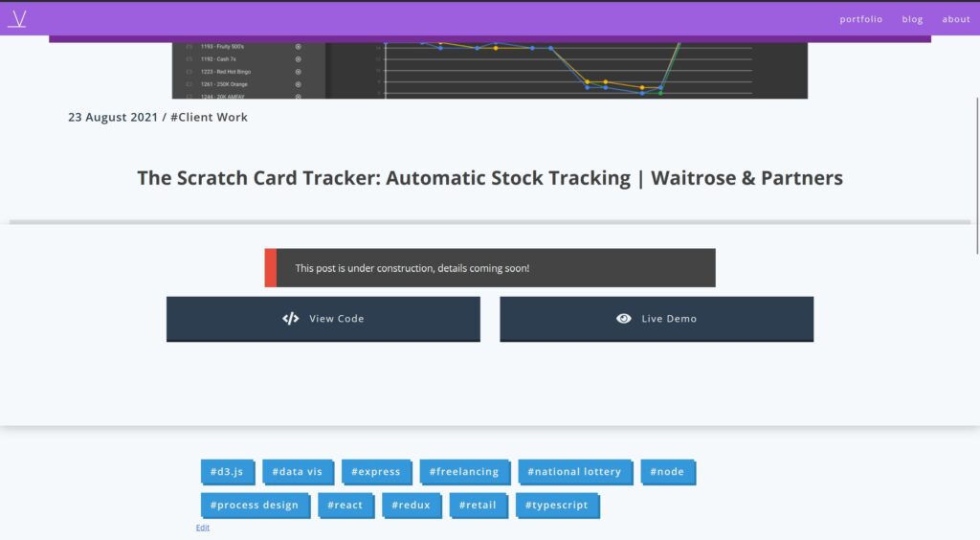Image resolution: width=980 pixels, height=540 pixels.
Task: Click the code brackets icon on View Code
Action: pos(290,319)
